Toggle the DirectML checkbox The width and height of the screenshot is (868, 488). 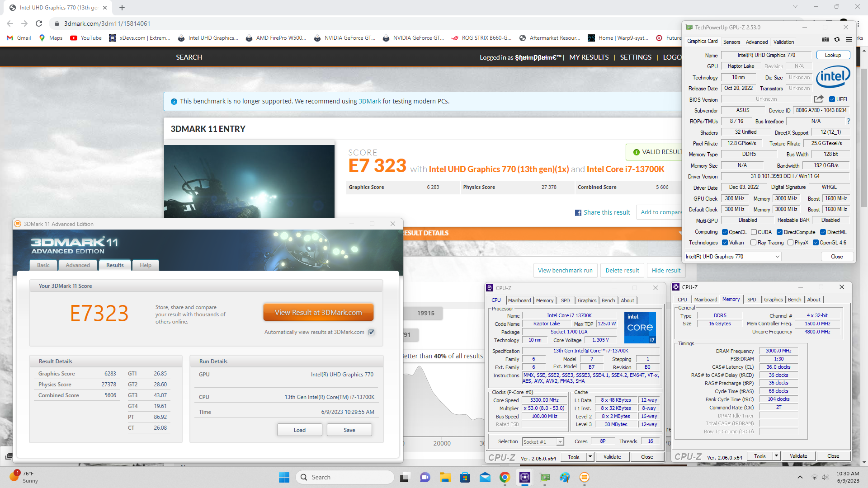[823, 232]
